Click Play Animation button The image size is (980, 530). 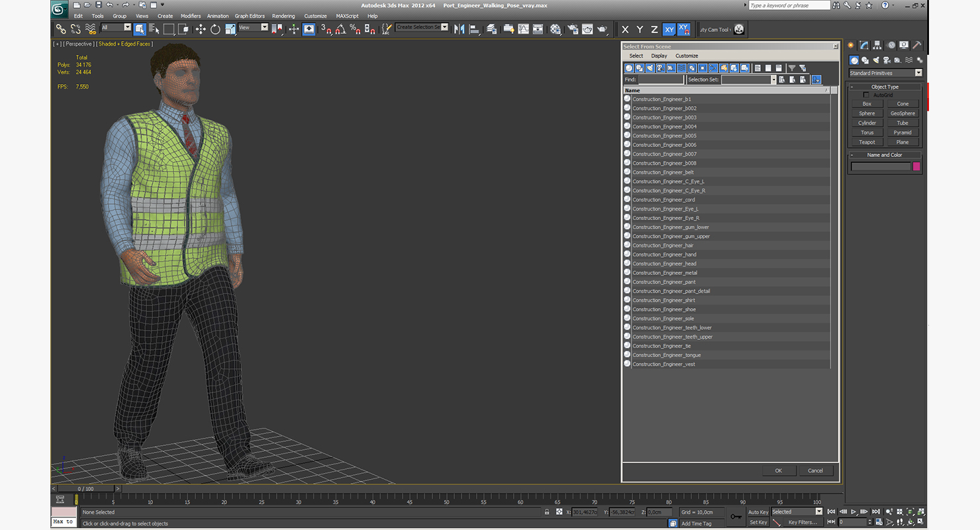click(854, 511)
